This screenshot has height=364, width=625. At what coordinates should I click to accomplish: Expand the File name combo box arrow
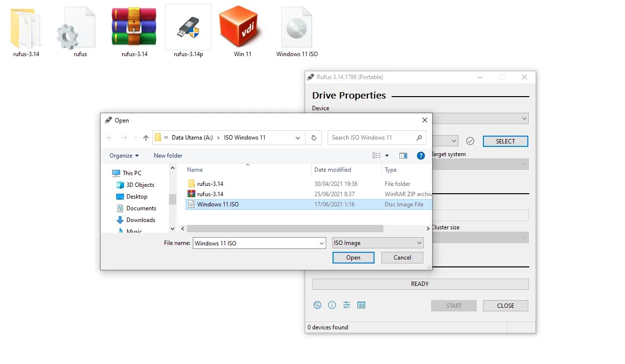coord(321,243)
